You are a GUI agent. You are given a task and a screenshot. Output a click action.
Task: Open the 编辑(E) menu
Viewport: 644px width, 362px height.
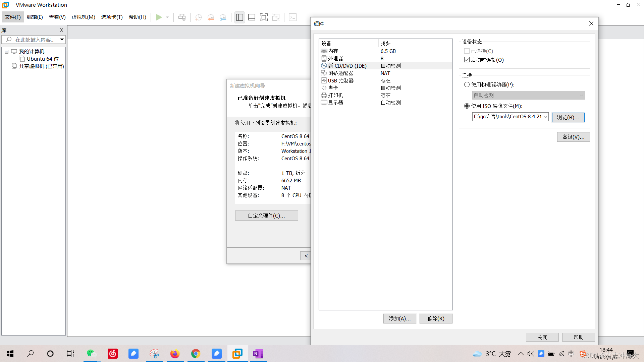(35, 17)
